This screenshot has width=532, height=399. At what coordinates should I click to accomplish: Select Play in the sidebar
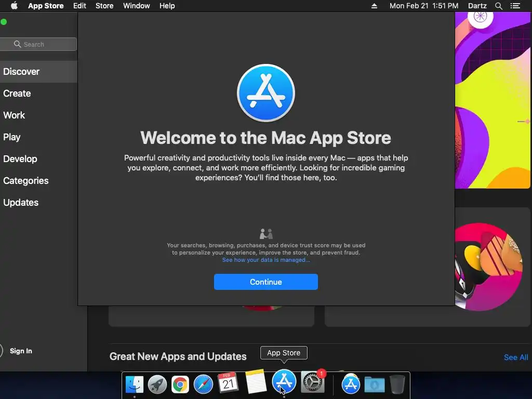pyautogui.click(x=38, y=137)
